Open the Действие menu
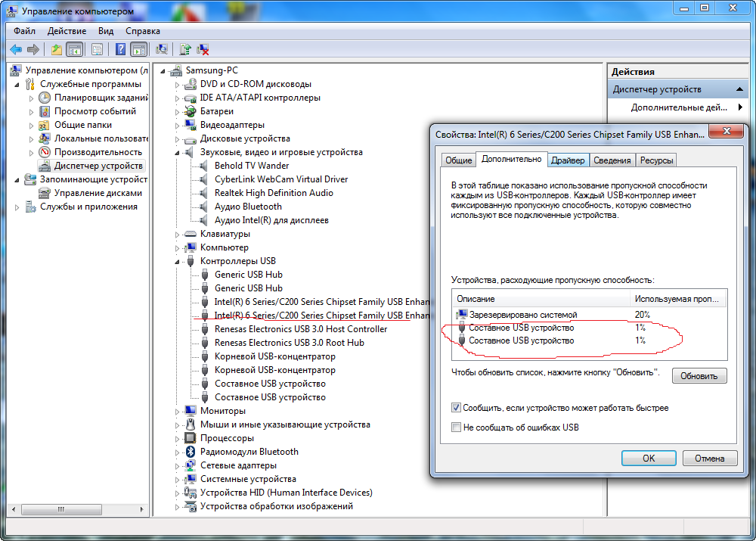Screen dimensions: 756x541 (x=67, y=31)
